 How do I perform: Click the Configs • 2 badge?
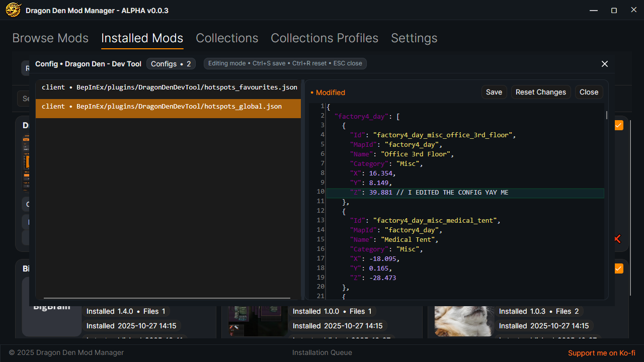pos(171,64)
